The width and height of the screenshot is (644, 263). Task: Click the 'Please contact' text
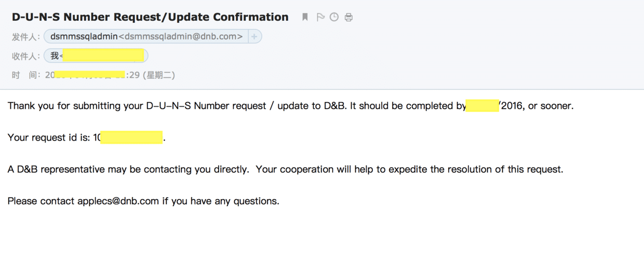[x=41, y=201]
